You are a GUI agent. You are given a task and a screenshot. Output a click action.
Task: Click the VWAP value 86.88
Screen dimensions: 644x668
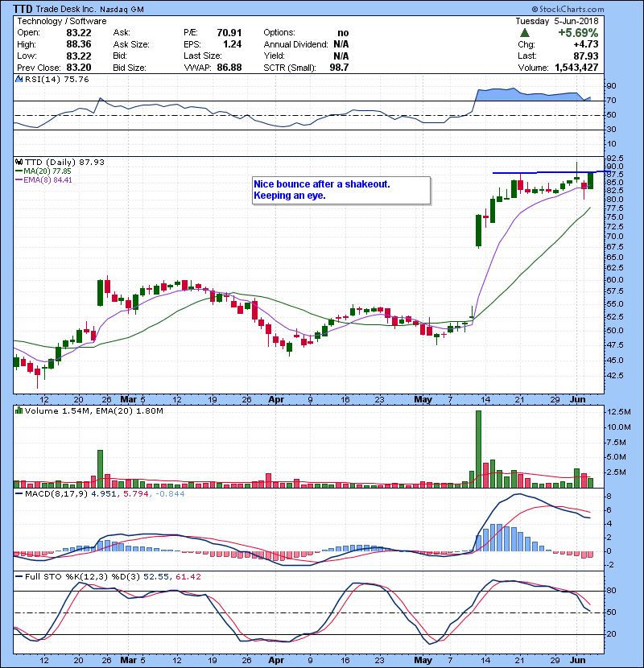click(x=229, y=68)
